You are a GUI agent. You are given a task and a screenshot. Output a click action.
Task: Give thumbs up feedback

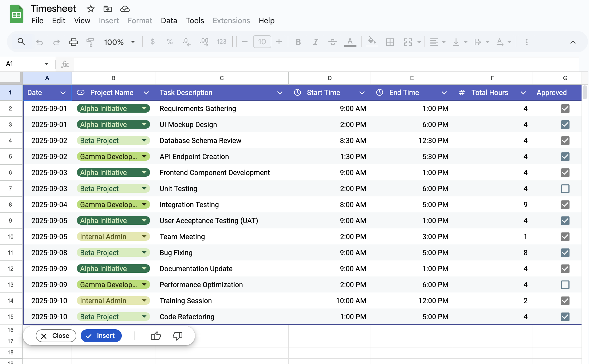(156, 336)
